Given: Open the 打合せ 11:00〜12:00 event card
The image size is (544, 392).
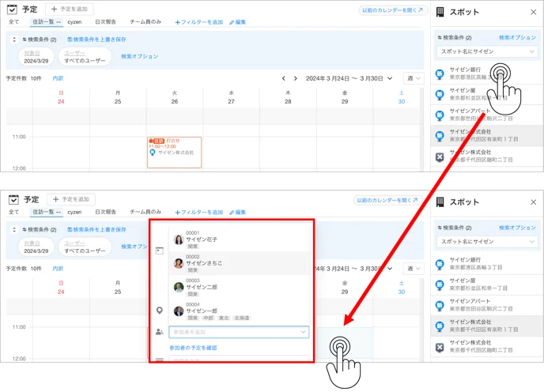Looking at the screenshot, I should click(174, 153).
